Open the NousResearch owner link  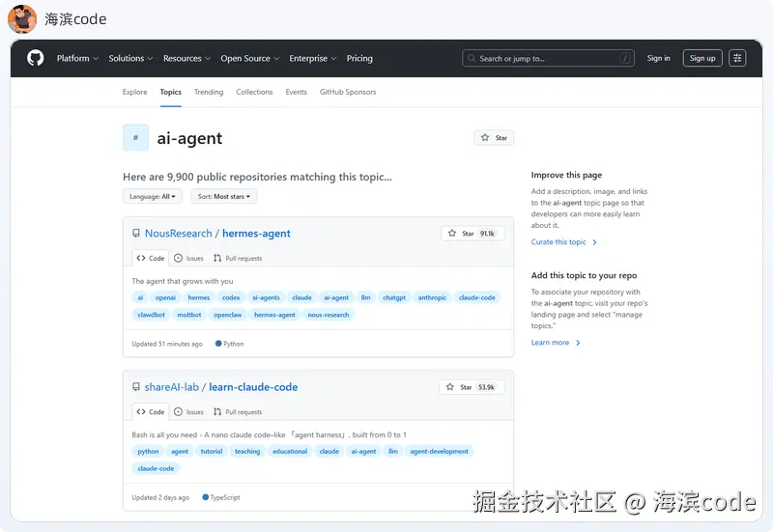(179, 234)
